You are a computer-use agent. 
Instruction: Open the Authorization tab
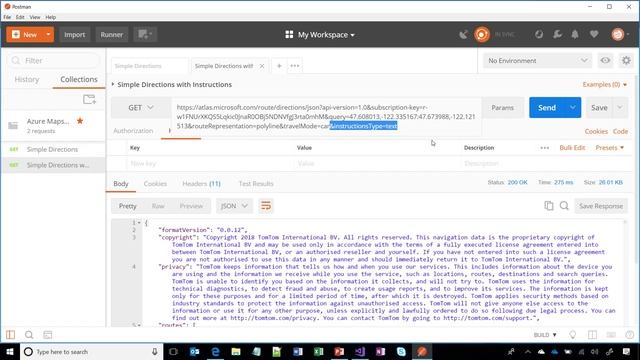pos(133,131)
